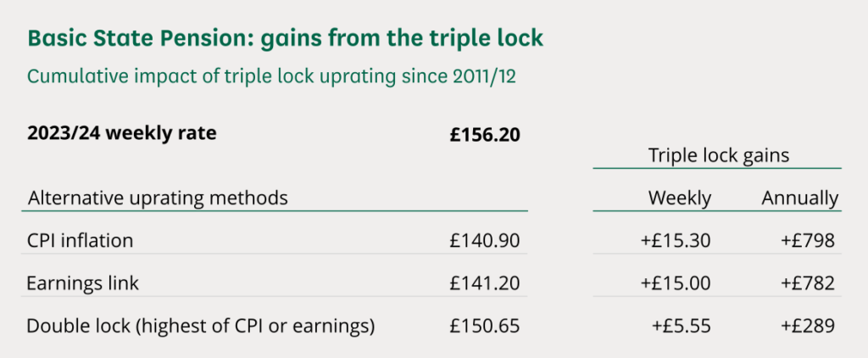Select the +£798 annual gain value

(808, 241)
